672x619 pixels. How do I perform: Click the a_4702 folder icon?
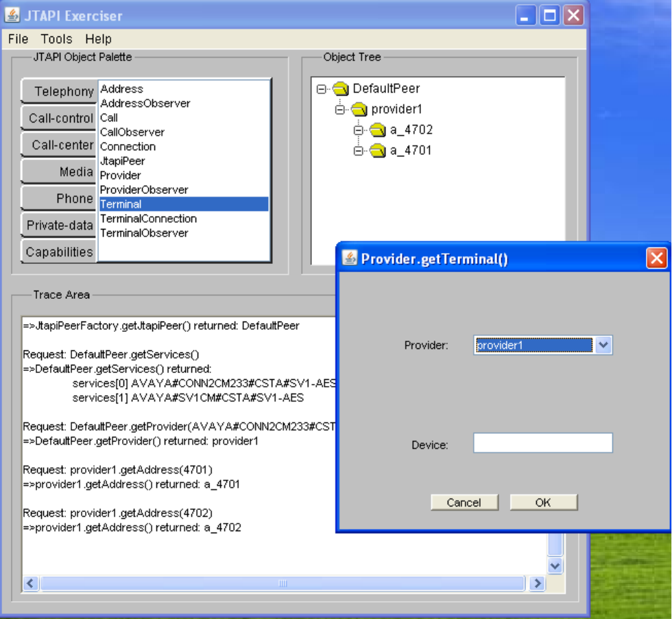coord(378,130)
